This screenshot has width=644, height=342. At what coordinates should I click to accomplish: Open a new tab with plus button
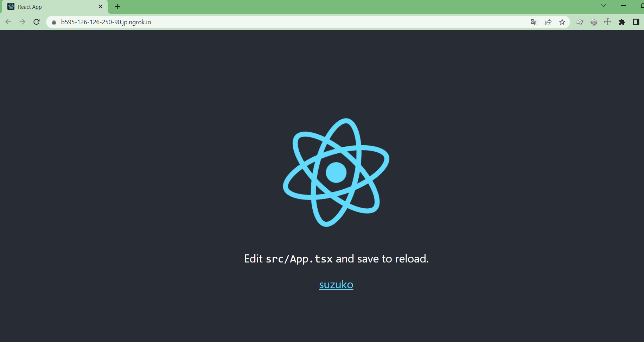point(117,6)
